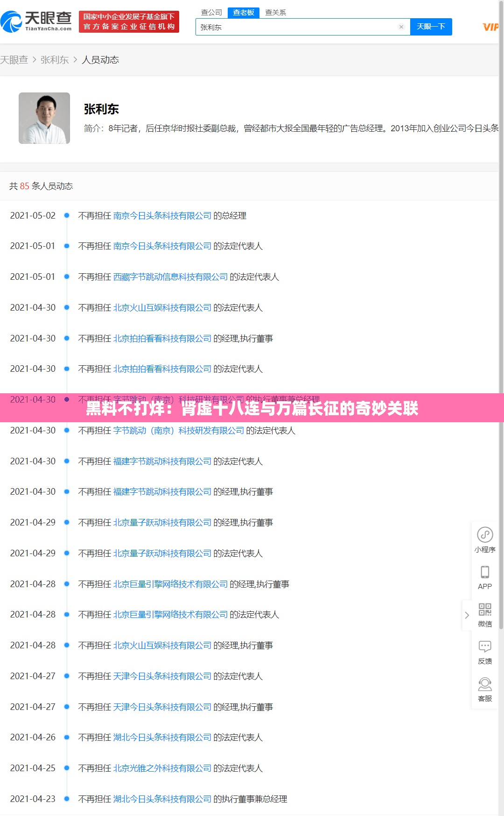Open 福建字节跳动科技有限公司 link in the 法定代表人 row
Image resolution: width=504 pixels, height=816 pixels.
tap(162, 461)
